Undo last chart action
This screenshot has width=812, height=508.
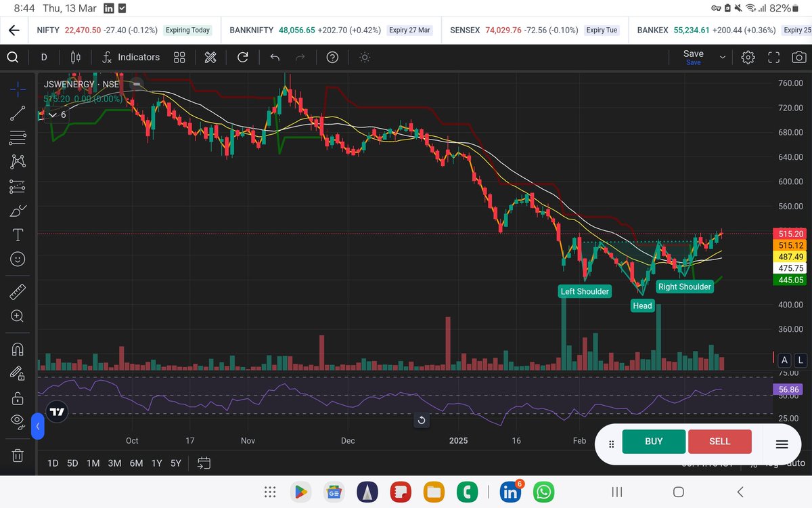pyautogui.click(x=274, y=58)
